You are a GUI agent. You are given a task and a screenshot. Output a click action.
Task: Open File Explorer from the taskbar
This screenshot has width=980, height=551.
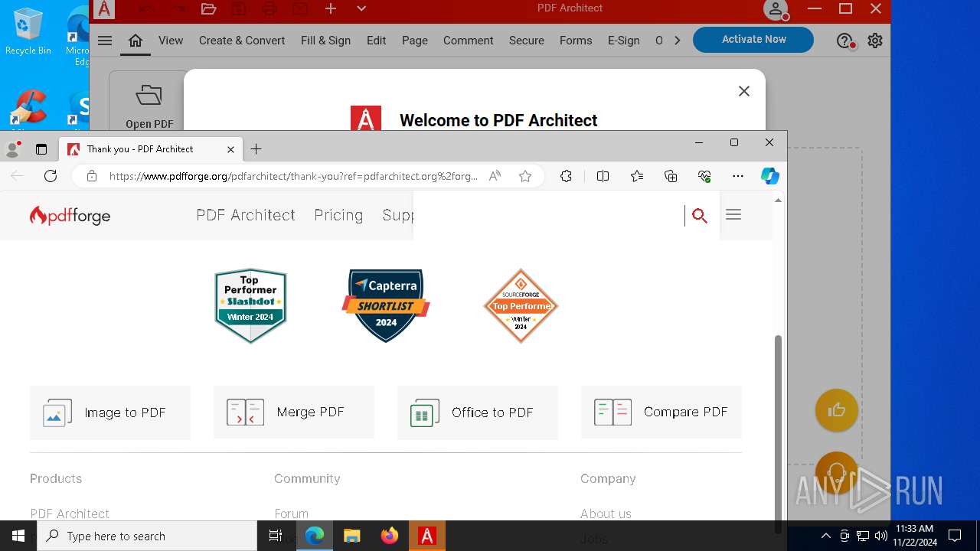tap(351, 536)
